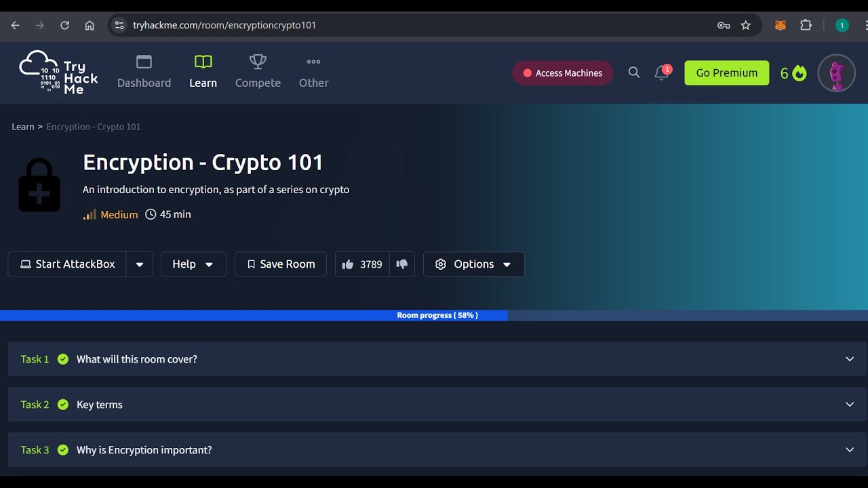Click the room progress bar
The width and height of the screenshot is (868, 488).
434,315
